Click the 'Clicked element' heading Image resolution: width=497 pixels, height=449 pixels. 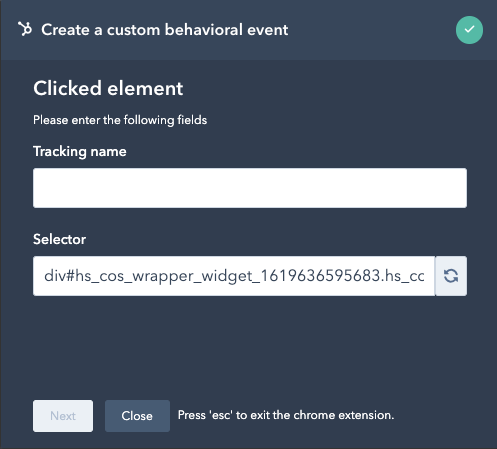(108, 88)
